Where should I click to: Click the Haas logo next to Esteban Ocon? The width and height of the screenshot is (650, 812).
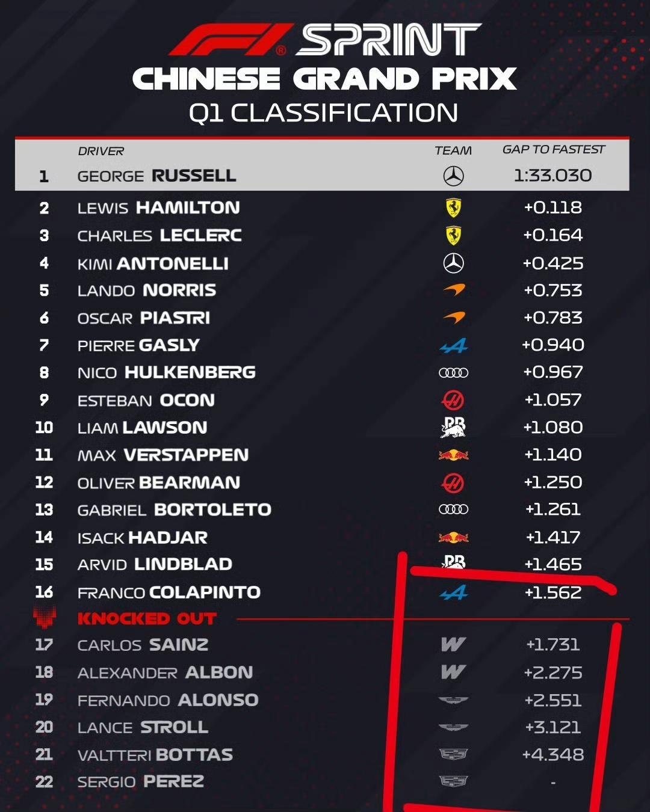click(453, 400)
